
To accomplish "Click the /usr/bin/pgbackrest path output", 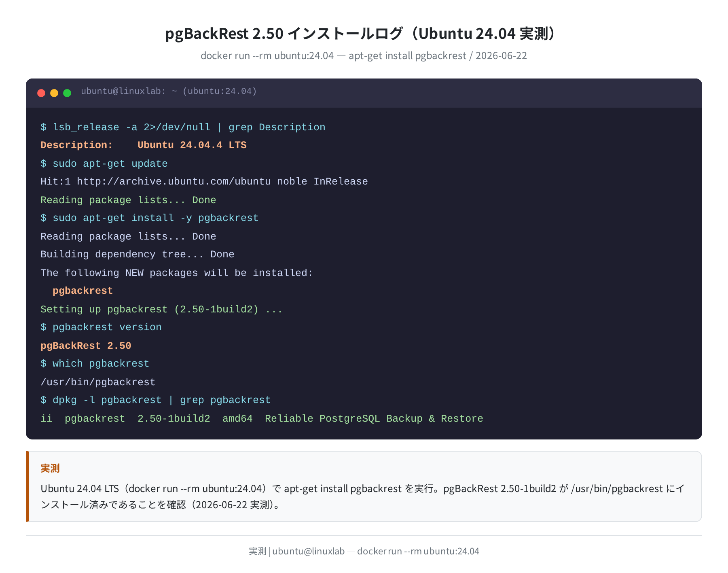I will point(98,382).
